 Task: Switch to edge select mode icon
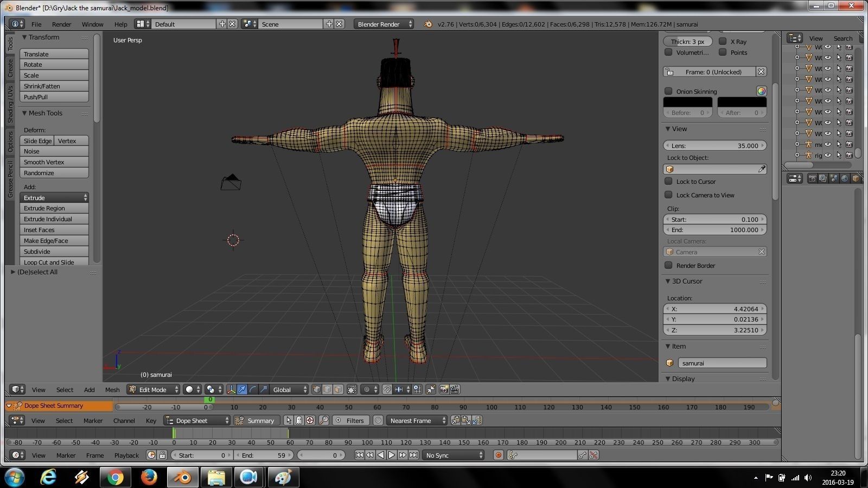pos(327,389)
